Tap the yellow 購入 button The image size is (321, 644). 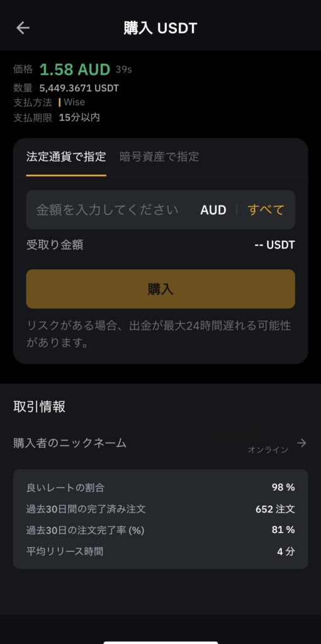point(160,289)
